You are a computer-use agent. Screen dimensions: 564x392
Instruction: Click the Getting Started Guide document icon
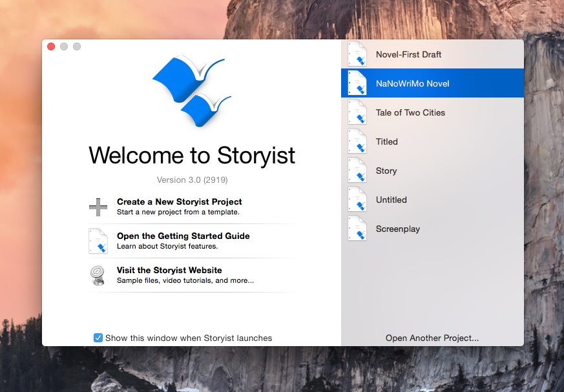98,241
